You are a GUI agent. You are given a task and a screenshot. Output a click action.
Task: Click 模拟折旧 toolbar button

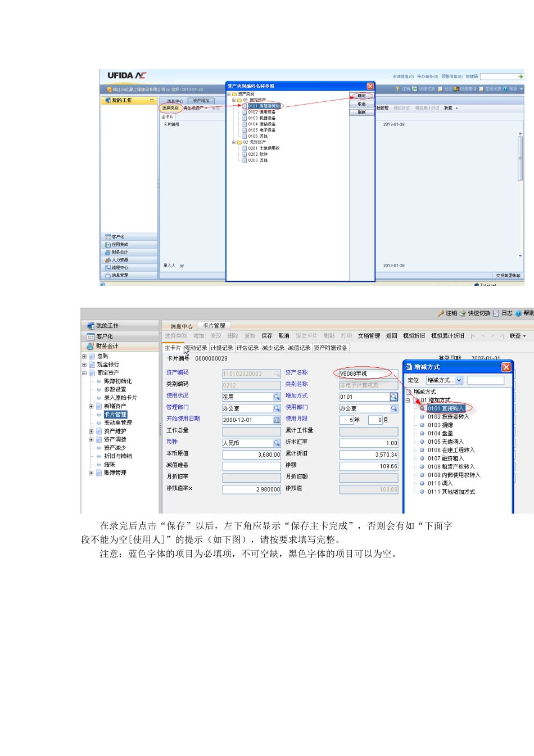click(414, 336)
